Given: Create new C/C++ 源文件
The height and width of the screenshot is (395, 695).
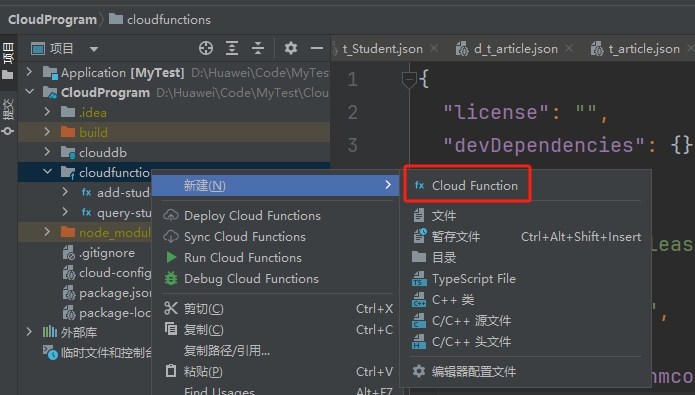Looking at the screenshot, I should point(526,321).
